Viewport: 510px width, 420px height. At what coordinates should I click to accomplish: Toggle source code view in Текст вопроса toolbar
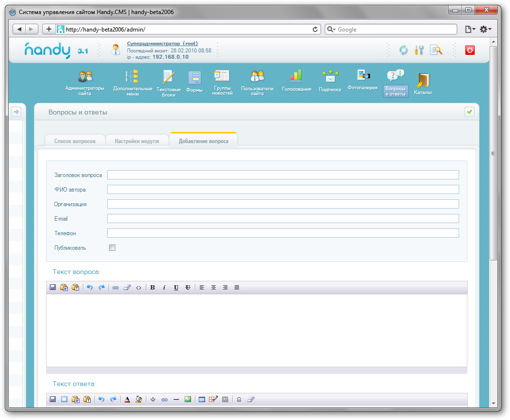coord(139,288)
